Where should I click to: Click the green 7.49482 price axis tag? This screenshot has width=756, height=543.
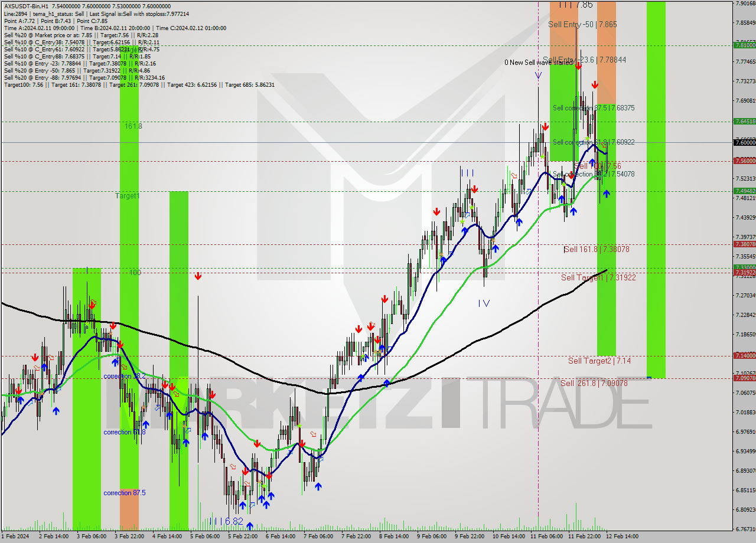[744, 191]
